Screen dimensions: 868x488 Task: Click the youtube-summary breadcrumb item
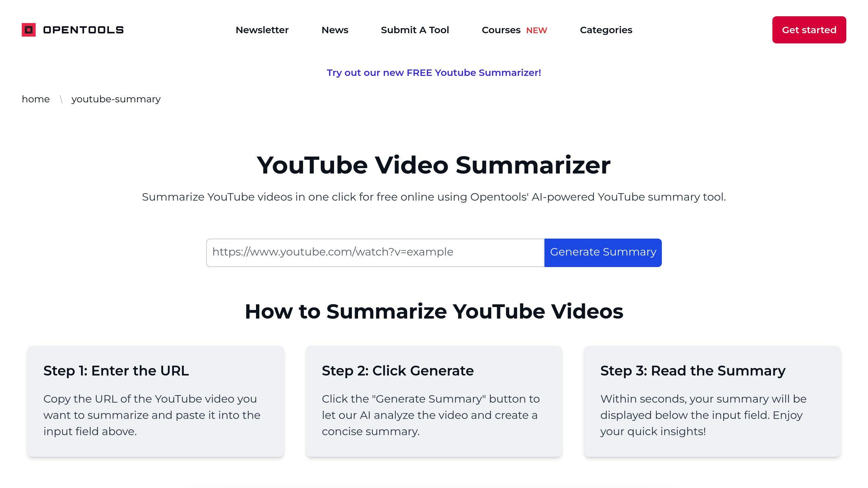pyautogui.click(x=115, y=99)
